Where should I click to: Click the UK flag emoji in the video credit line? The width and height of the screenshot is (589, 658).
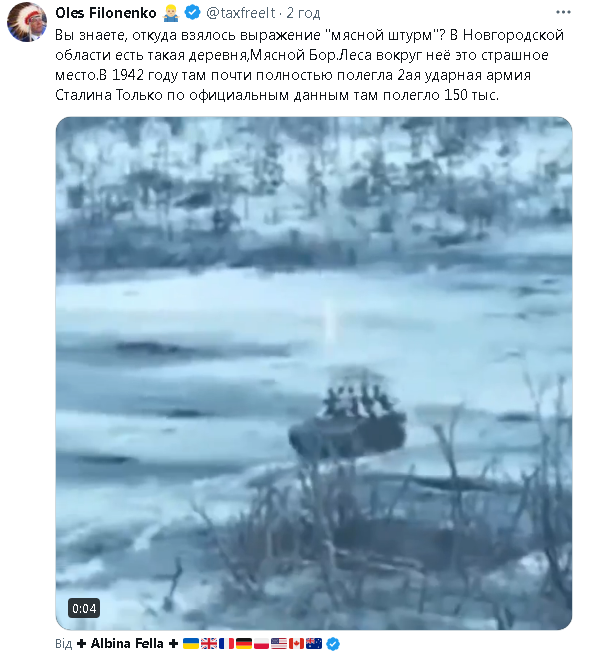(208, 643)
